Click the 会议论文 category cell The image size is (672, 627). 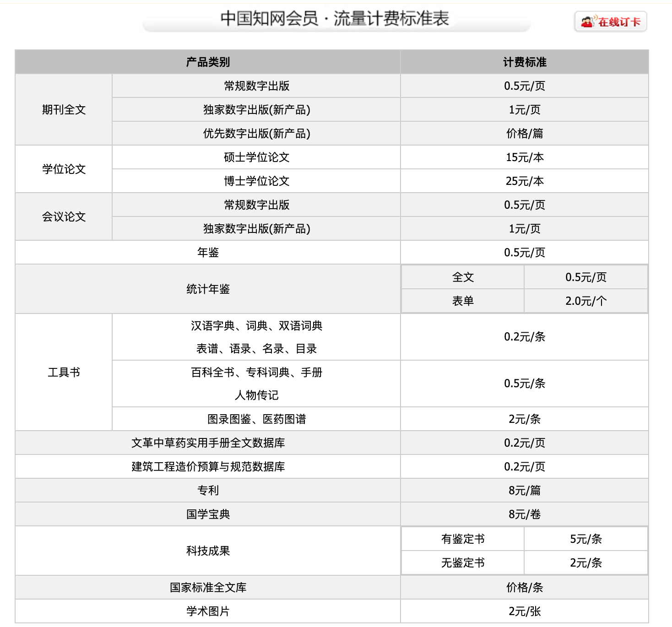click(64, 216)
